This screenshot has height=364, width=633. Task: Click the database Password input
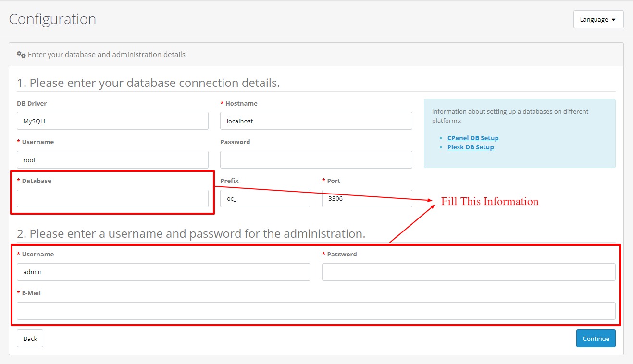(316, 160)
